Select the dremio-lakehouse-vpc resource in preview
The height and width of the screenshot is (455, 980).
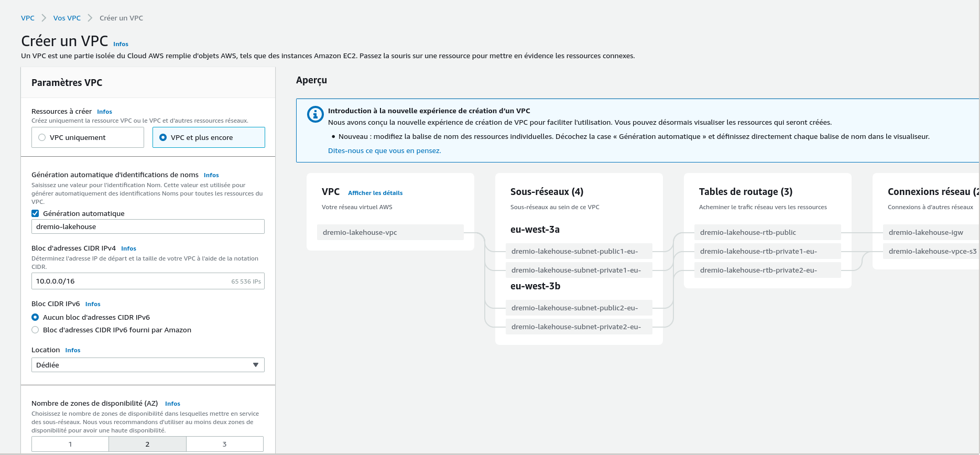point(390,232)
